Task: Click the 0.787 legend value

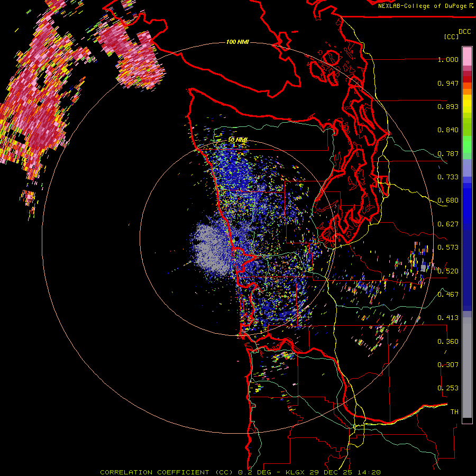Action: [x=448, y=153]
